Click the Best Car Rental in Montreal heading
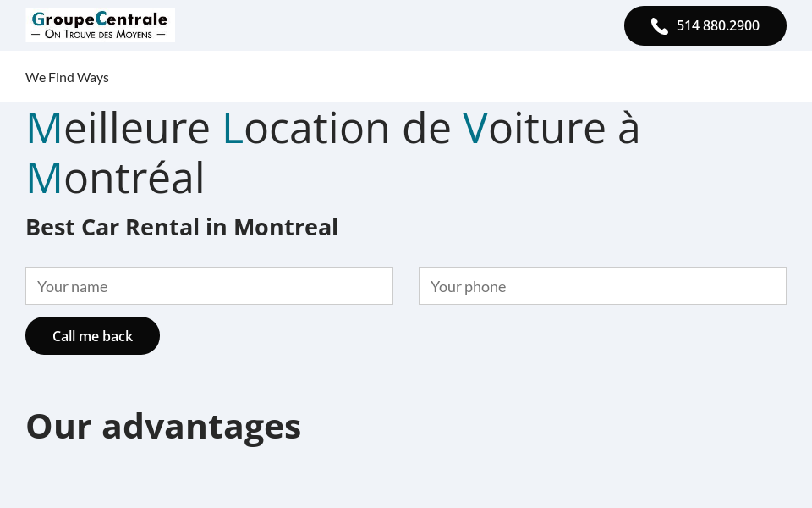This screenshot has width=812, height=508. pos(182,226)
